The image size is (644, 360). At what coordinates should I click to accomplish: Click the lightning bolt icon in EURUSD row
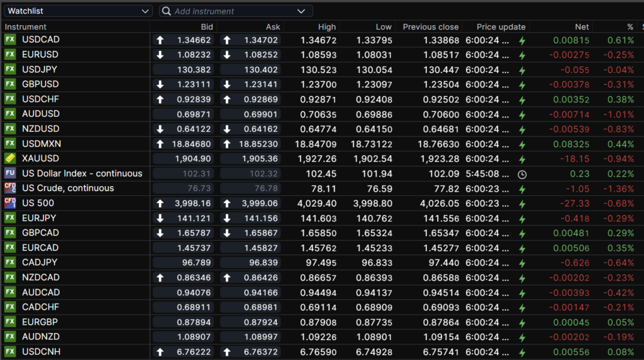tap(522, 55)
